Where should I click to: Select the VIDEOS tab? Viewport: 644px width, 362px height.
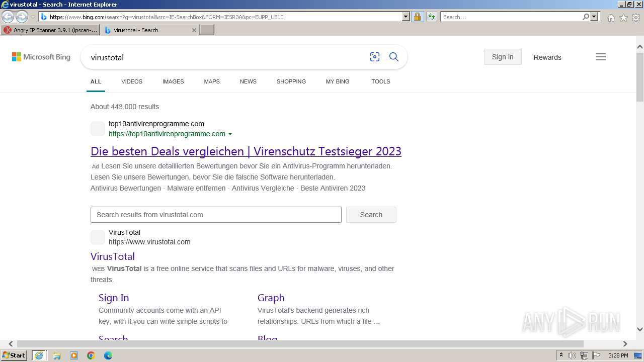(132, 81)
